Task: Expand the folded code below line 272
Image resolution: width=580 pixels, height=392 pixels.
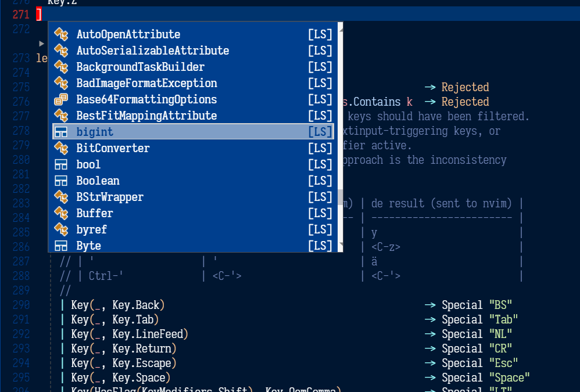Action: (x=41, y=44)
